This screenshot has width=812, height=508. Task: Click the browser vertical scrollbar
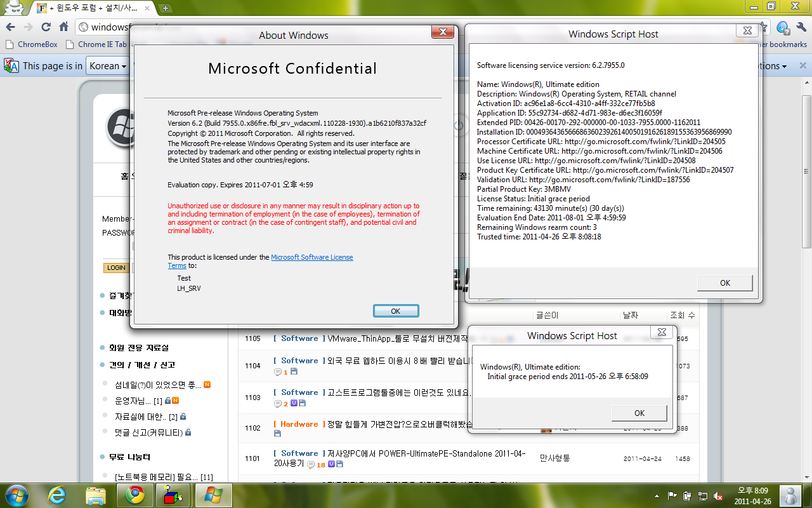tap(807, 171)
